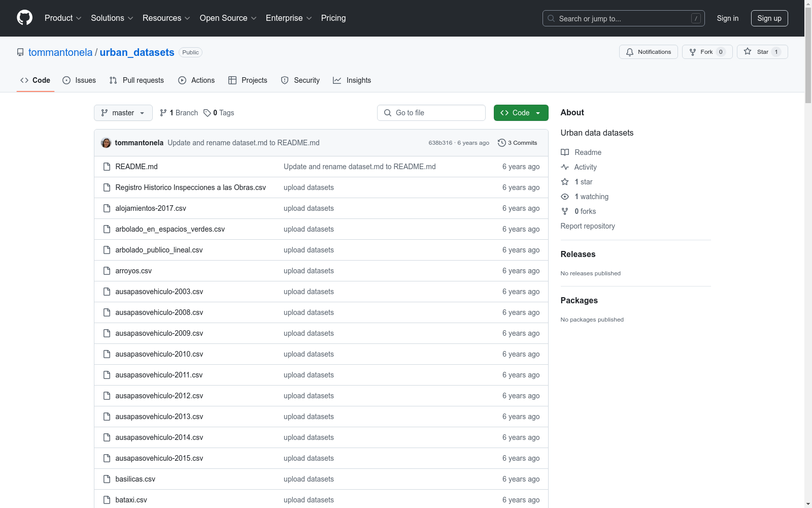Open the green Code dropdown
This screenshot has width=812, height=508.
(521, 113)
